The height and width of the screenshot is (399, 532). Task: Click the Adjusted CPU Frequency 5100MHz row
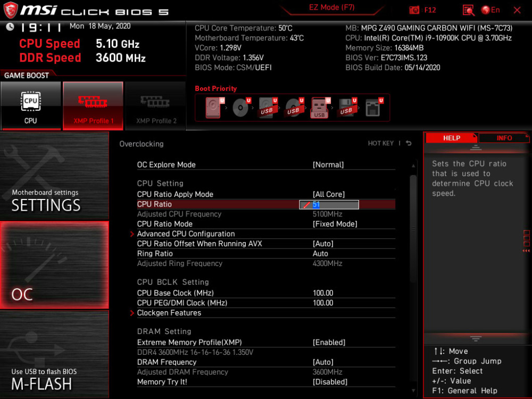point(266,214)
